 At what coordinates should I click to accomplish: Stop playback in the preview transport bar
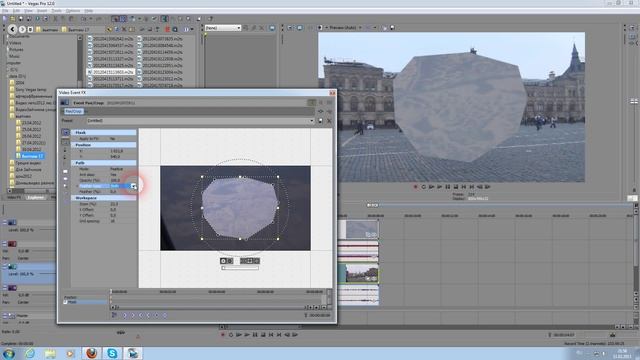[456, 187]
